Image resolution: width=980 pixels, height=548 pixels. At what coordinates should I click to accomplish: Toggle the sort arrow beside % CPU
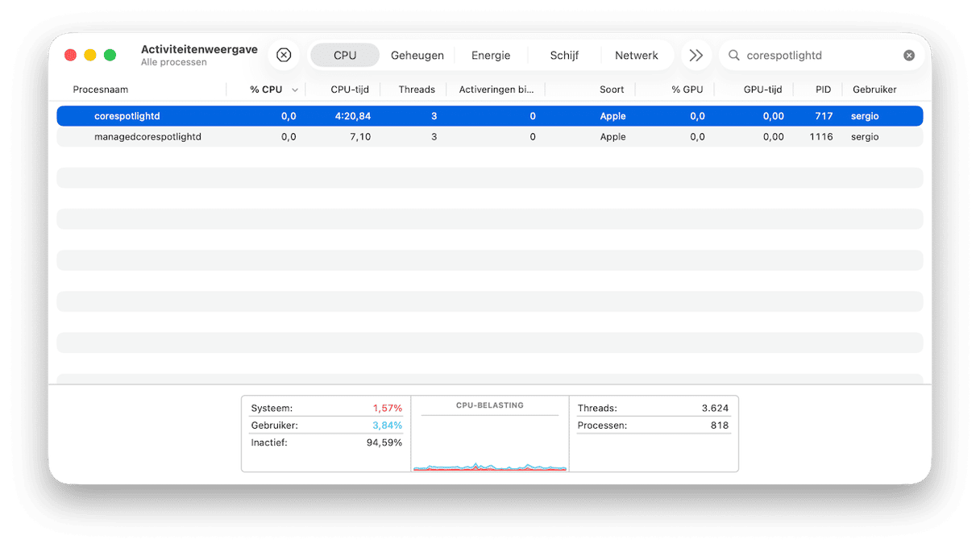[x=295, y=90]
